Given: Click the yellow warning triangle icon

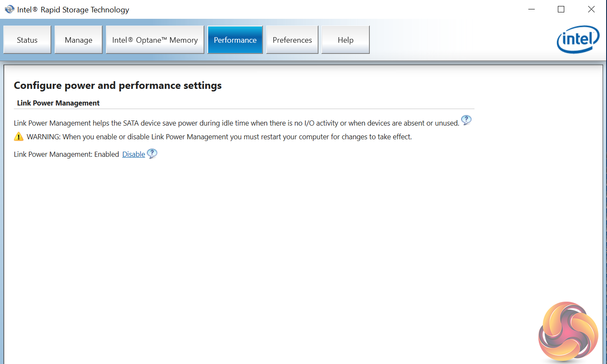Looking at the screenshot, I should (x=19, y=136).
